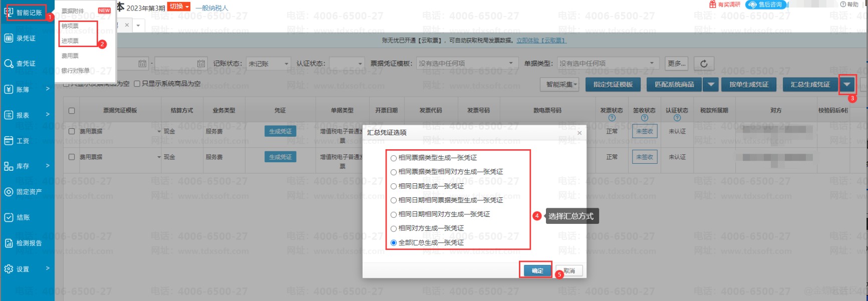Image resolution: width=868 pixels, height=301 pixels.
Task: Expand the 汇总生成凭证 dropdown arrow
Action: (846, 85)
